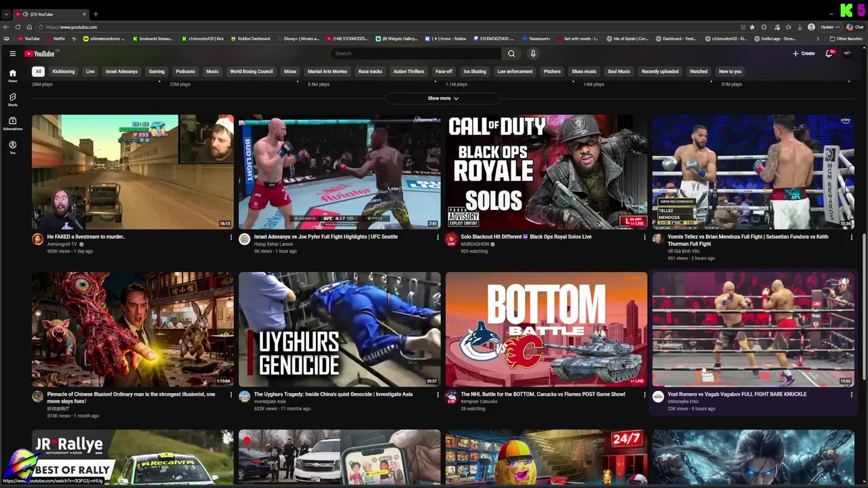868x488 pixels.
Task: Click the YouTube search field
Action: tap(417, 54)
